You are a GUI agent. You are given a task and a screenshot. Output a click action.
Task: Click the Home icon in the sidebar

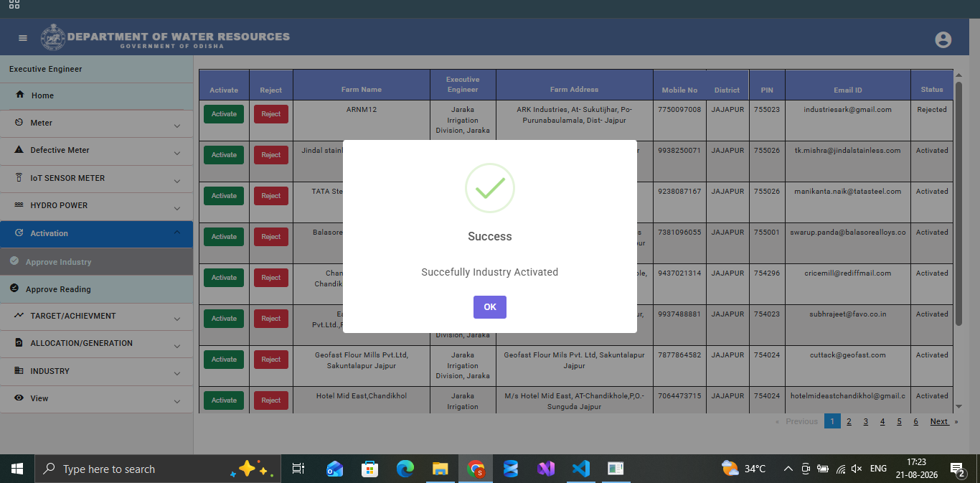20,95
